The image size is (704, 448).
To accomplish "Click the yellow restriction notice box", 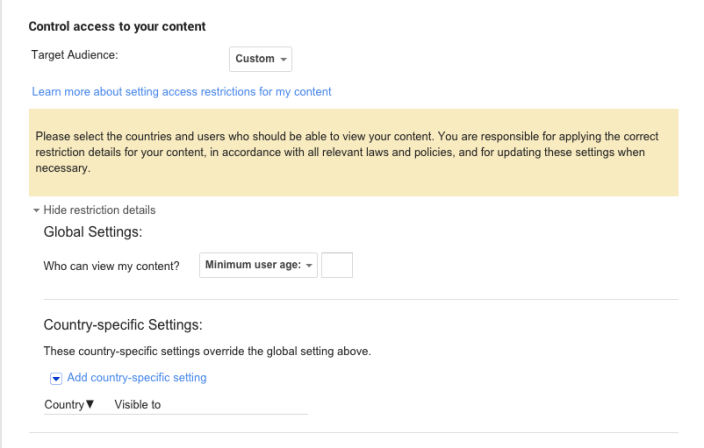I will 354,152.
